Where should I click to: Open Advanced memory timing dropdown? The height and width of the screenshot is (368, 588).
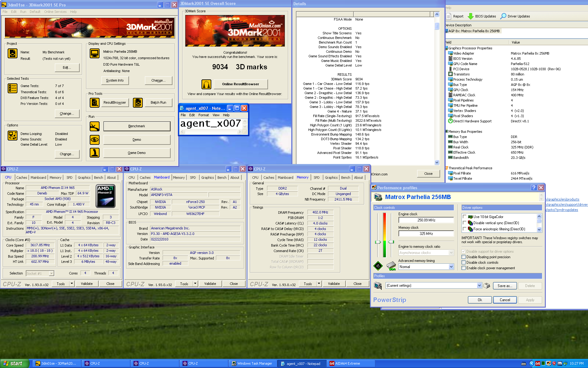[x=451, y=267]
